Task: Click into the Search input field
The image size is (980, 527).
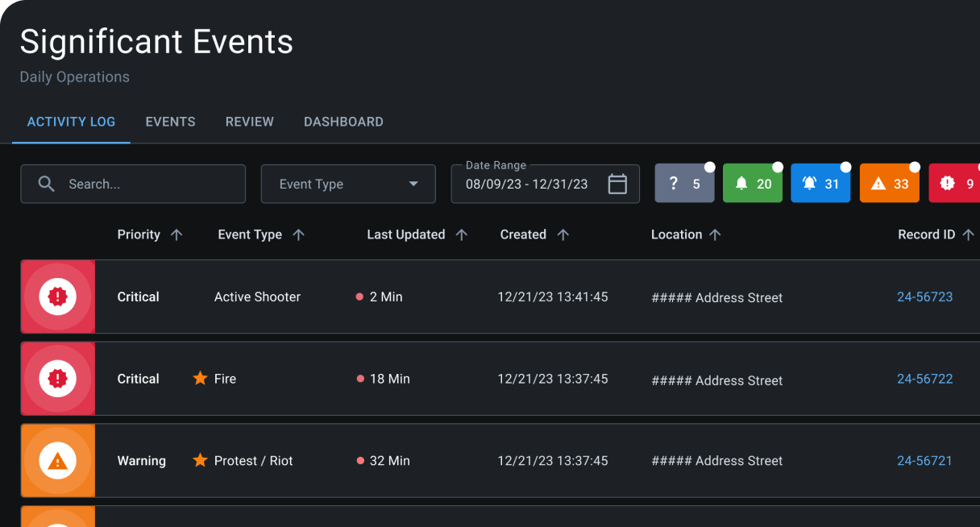Action: click(149, 185)
